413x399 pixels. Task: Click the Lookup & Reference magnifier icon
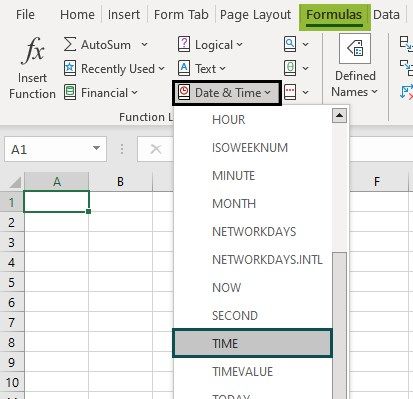click(290, 44)
